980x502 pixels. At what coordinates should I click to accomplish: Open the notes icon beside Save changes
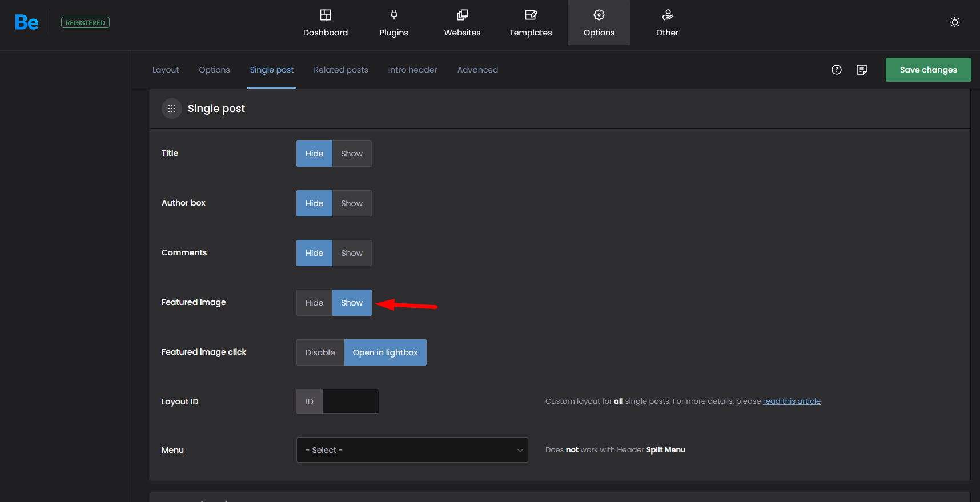click(x=862, y=70)
